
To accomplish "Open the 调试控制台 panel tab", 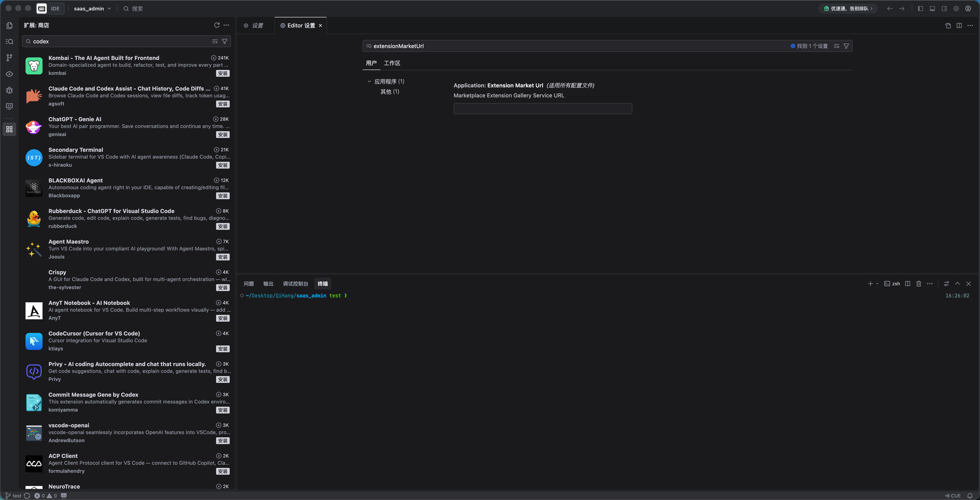I will click(x=296, y=284).
